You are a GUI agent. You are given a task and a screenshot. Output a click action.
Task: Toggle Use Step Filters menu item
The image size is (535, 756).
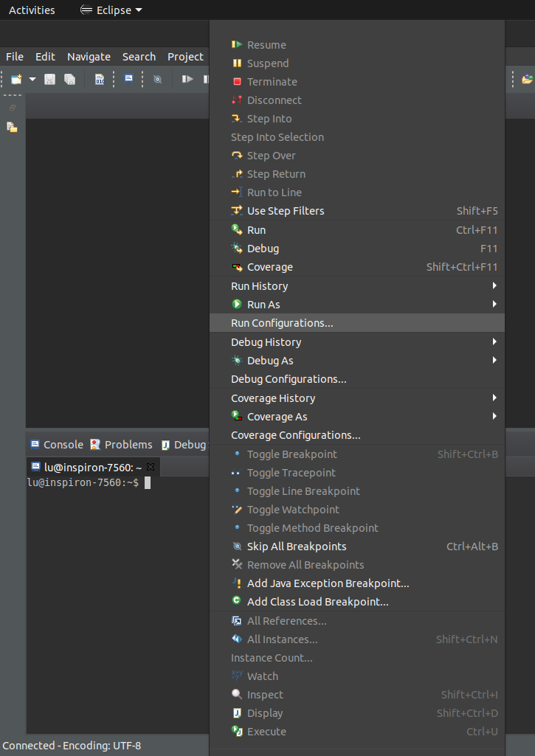point(357,211)
